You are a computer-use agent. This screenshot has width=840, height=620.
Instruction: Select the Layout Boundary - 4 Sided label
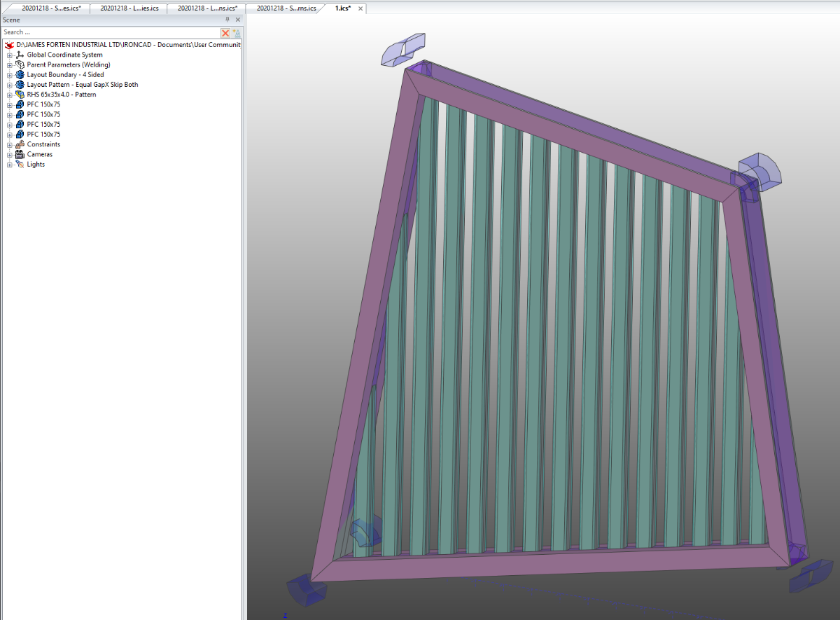[65, 74]
